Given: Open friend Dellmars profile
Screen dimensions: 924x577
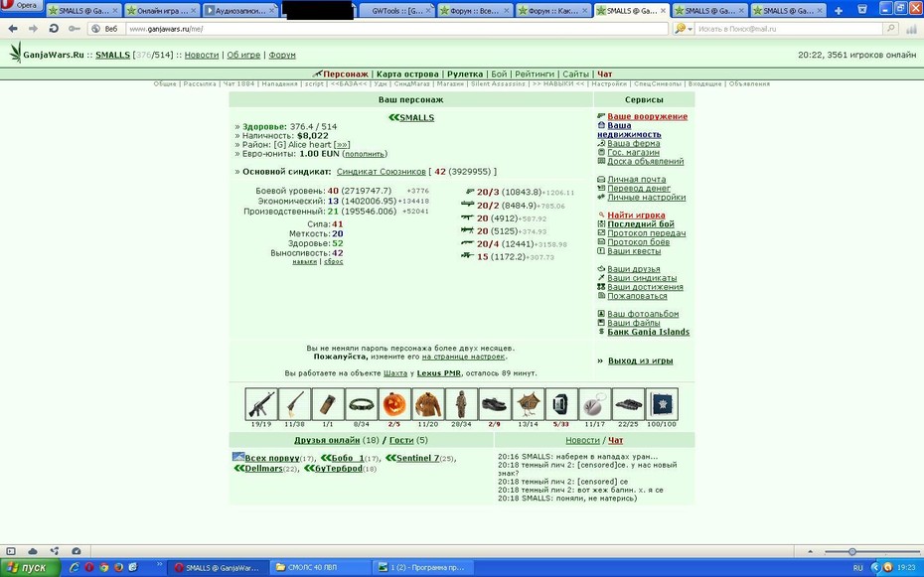Looking at the screenshot, I should click(263, 469).
